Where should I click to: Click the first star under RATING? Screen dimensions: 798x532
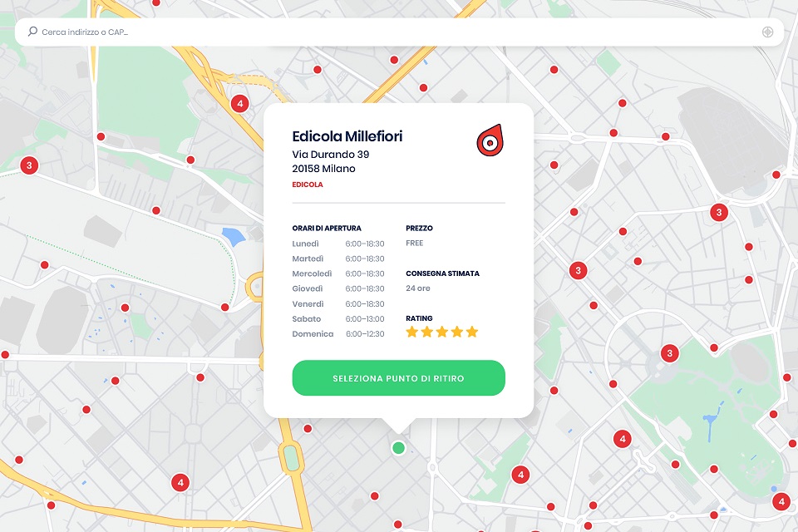[x=411, y=331]
